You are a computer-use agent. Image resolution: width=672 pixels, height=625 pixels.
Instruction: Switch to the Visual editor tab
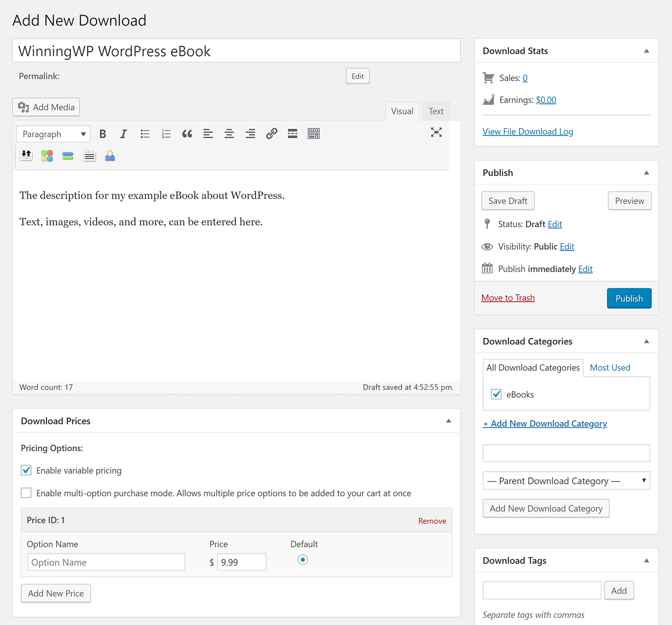pos(402,111)
